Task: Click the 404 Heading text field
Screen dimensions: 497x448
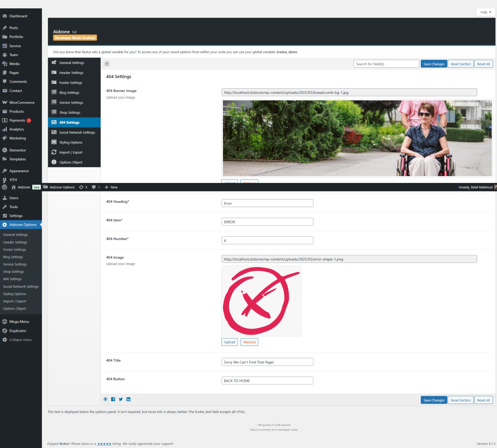Action: (x=267, y=203)
